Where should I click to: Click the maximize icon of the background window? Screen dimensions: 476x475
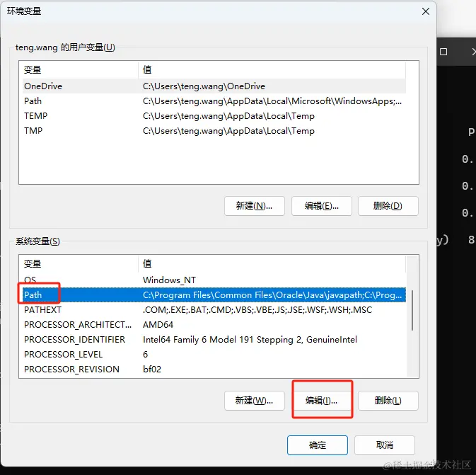pos(443,52)
